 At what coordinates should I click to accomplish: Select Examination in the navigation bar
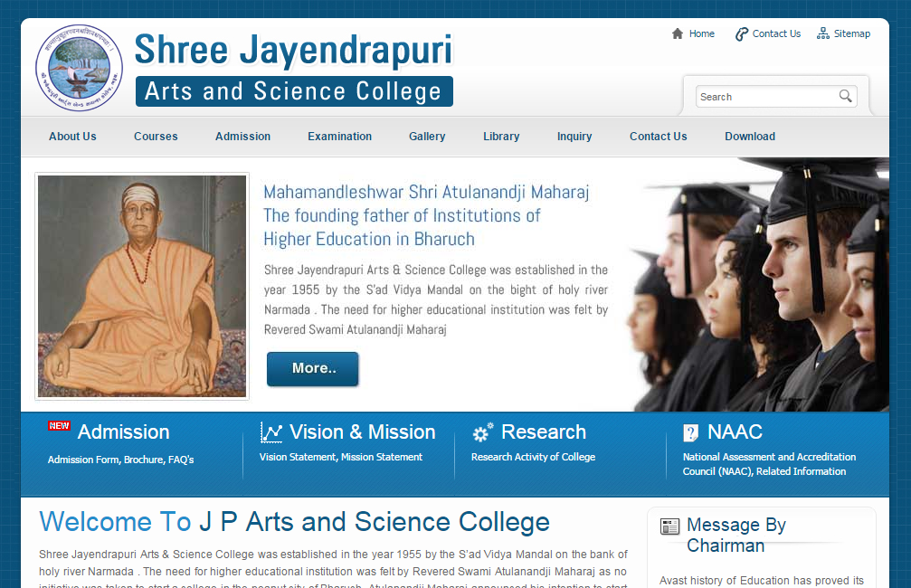pyautogui.click(x=340, y=137)
